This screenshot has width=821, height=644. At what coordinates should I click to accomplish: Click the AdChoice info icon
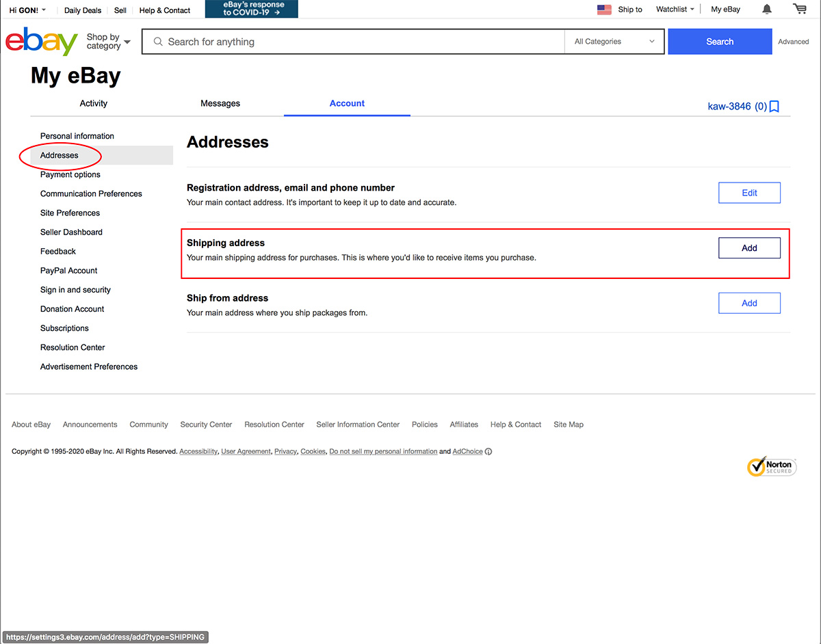pyautogui.click(x=488, y=452)
